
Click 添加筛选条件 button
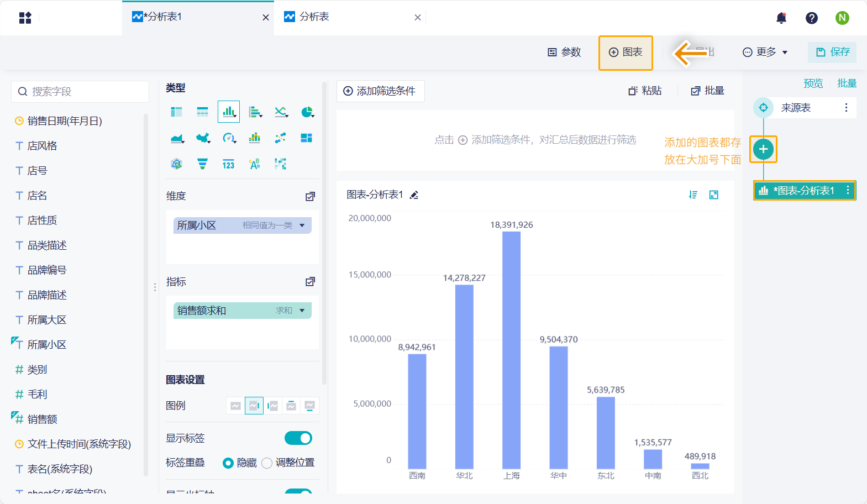(x=380, y=91)
